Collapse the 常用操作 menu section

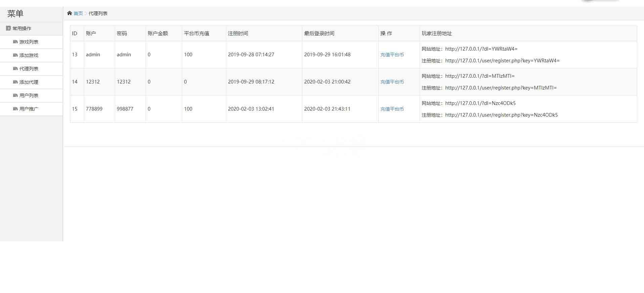(x=22, y=28)
